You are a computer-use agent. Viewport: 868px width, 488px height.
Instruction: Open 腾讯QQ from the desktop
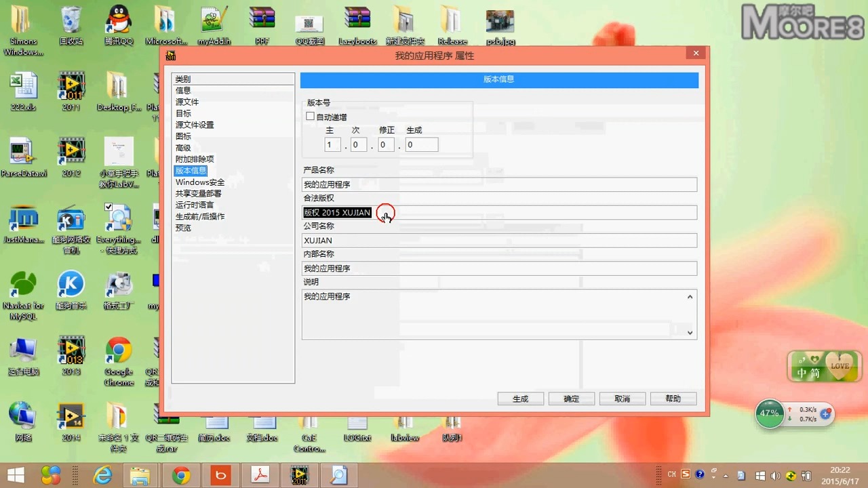pos(119,20)
